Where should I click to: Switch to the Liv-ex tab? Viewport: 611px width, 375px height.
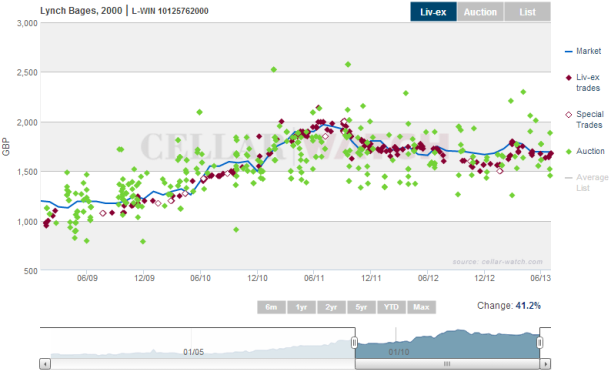point(433,12)
